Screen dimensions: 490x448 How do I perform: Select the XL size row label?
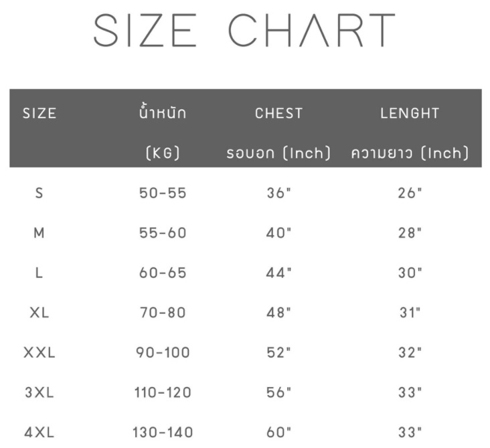[39, 313]
